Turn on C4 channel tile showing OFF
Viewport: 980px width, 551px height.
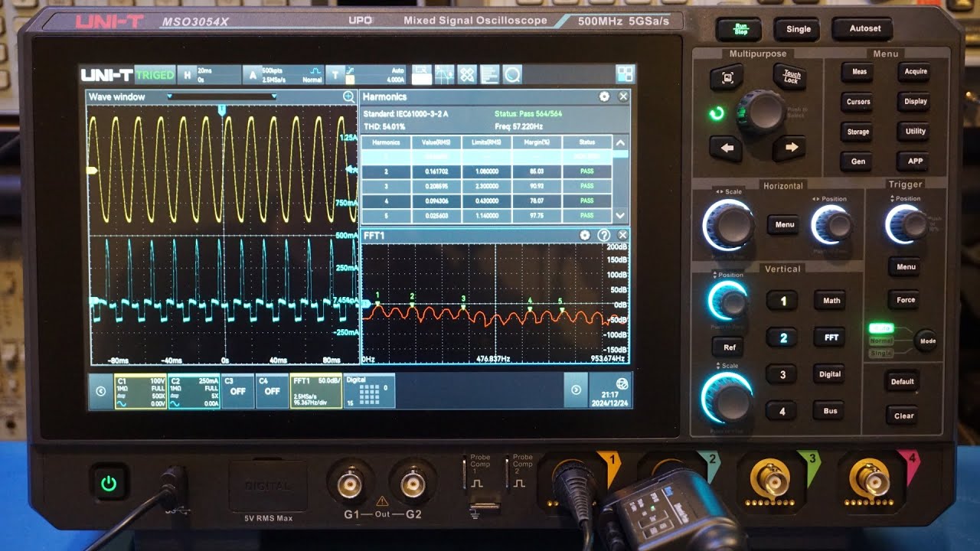tap(272, 390)
